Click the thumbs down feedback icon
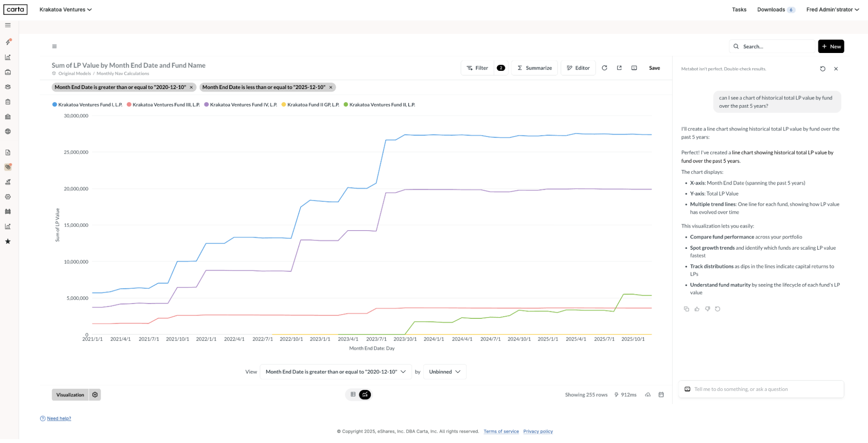This screenshot has height=443, width=868. pyautogui.click(x=707, y=309)
